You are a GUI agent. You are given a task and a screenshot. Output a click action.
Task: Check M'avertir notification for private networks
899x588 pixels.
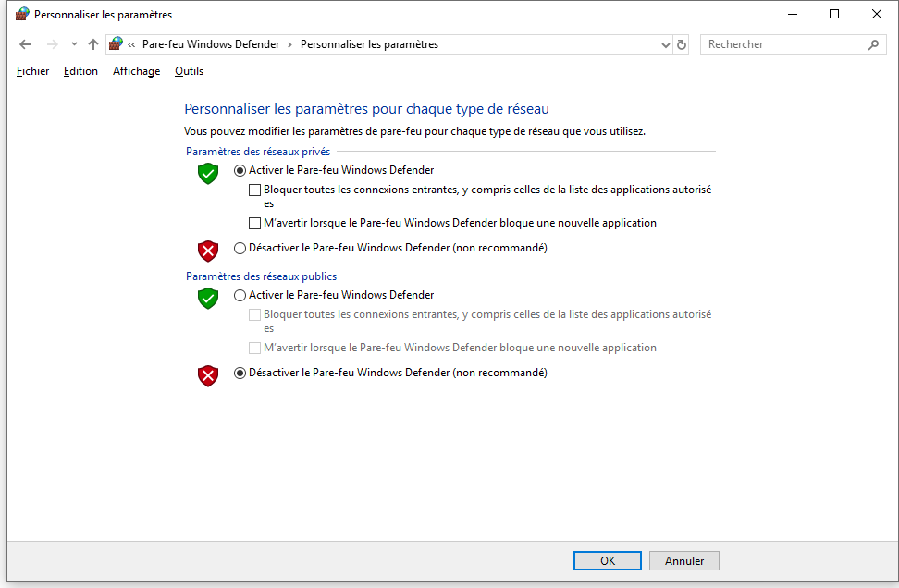(254, 223)
